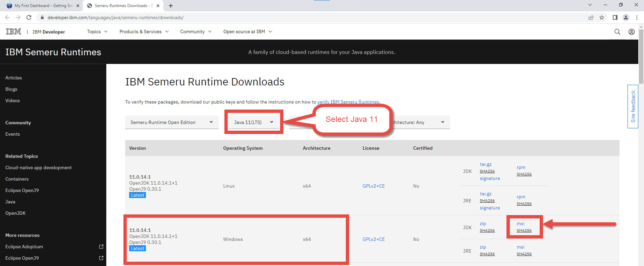The image size is (644, 266).
Task: Open Cloud-native app development topic
Action: point(39,168)
